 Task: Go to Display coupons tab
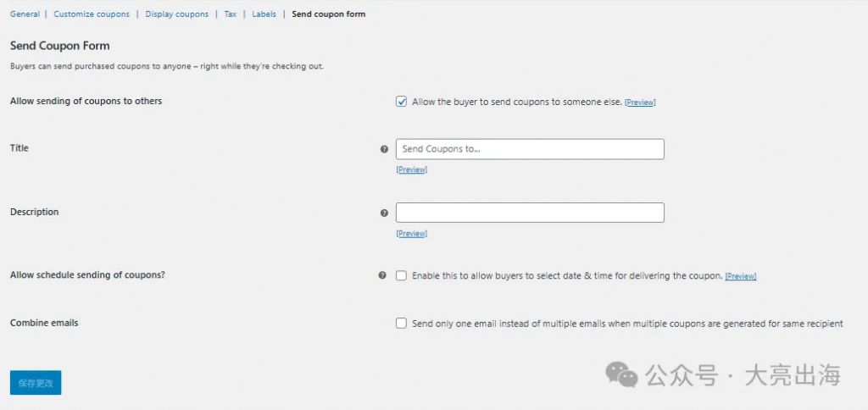tap(176, 14)
